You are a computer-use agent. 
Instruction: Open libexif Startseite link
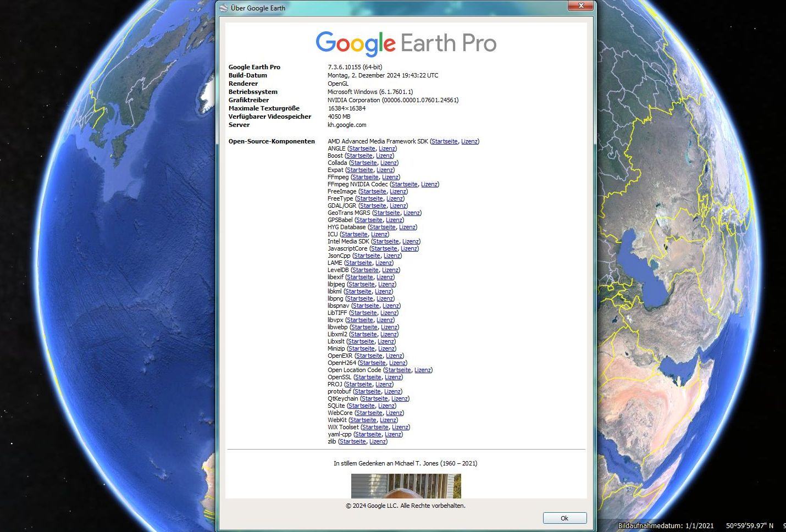click(x=360, y=277)
